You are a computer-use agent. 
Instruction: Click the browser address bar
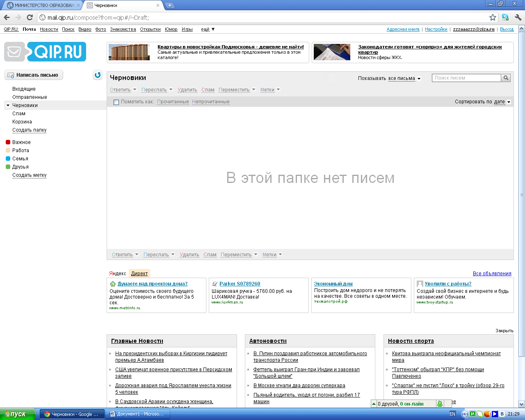click(262, 17)
